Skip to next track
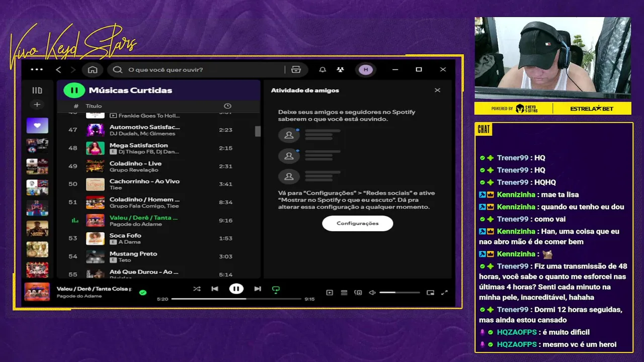This screenshot has height=362, width=644. (x=258, y=289)
